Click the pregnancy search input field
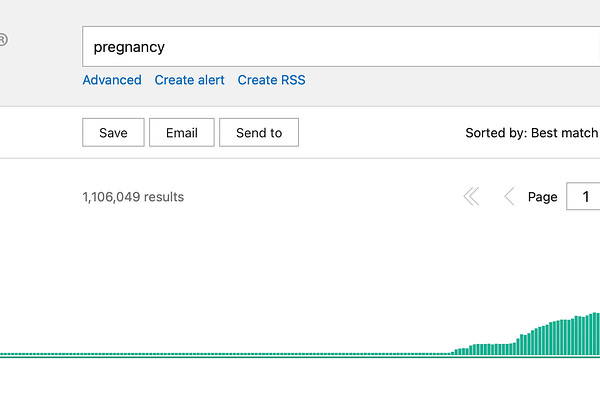Viewport: 600px width, 400px height. pyautogui.click(x=341, y=47)
